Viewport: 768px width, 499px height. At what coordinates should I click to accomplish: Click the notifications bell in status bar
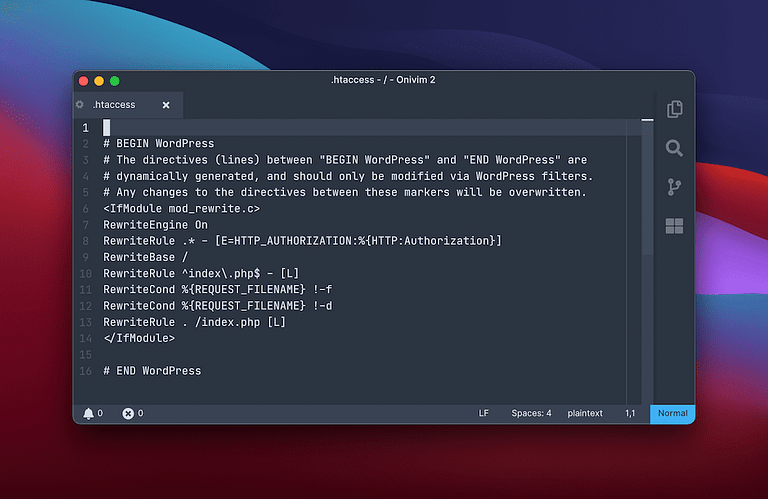89,413
